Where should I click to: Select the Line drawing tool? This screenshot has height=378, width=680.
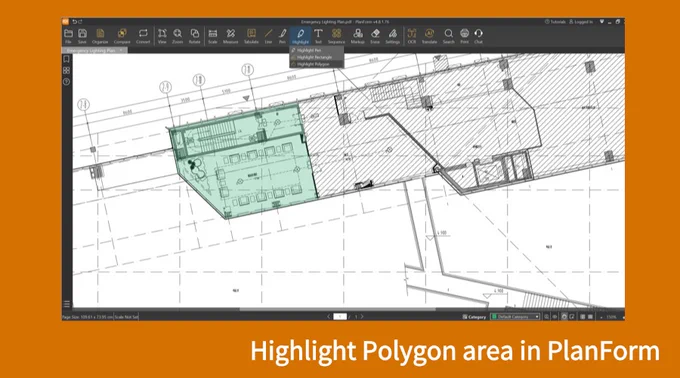pyautogui.click(x=268, y=36)
